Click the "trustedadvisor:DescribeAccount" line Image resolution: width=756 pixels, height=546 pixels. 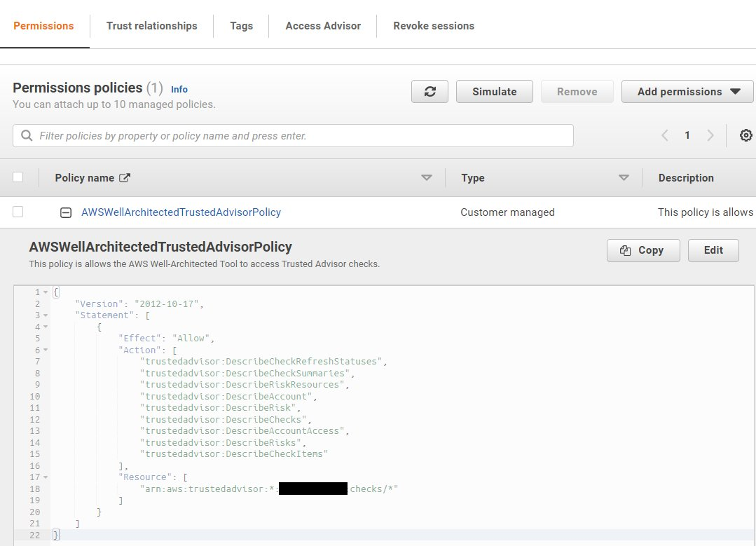point(228,397)
